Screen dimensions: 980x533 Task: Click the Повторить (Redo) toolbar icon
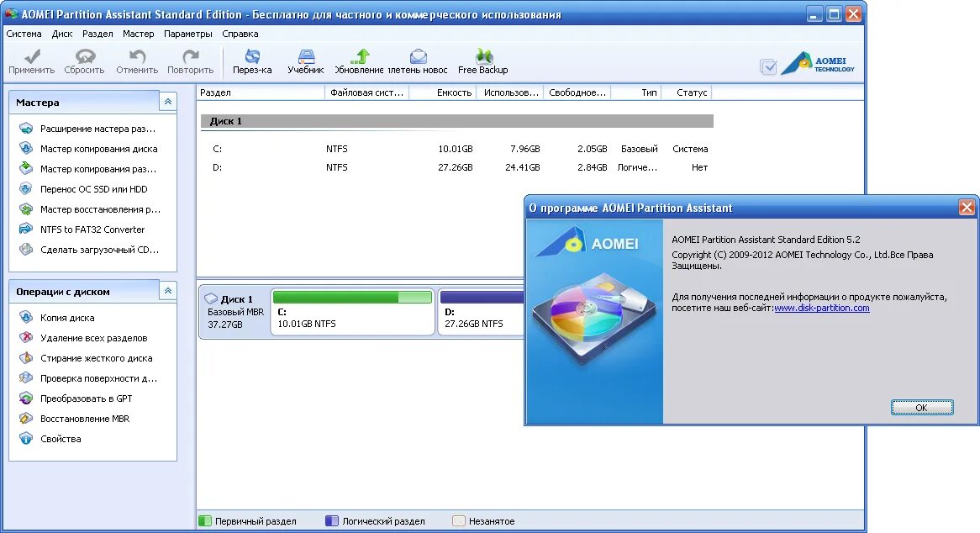190,57
